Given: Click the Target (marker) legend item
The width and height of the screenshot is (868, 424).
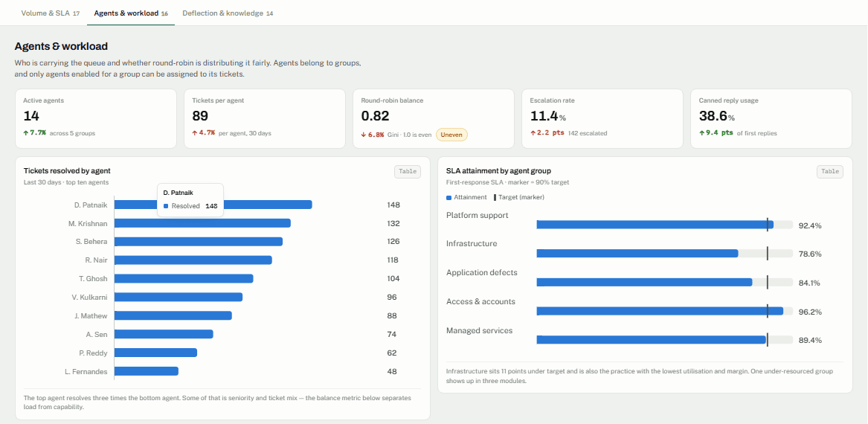Looking at the screenshot, I should [x=519, y=198].
